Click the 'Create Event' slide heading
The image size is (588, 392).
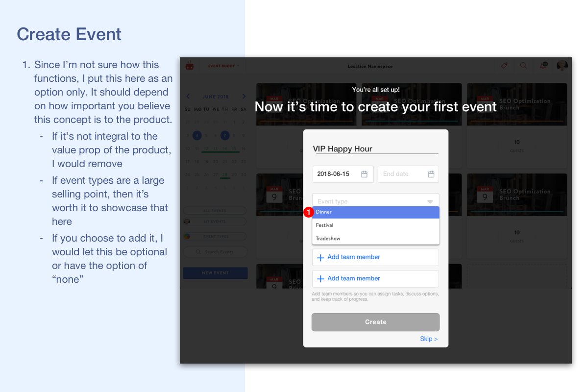point(69,34)
